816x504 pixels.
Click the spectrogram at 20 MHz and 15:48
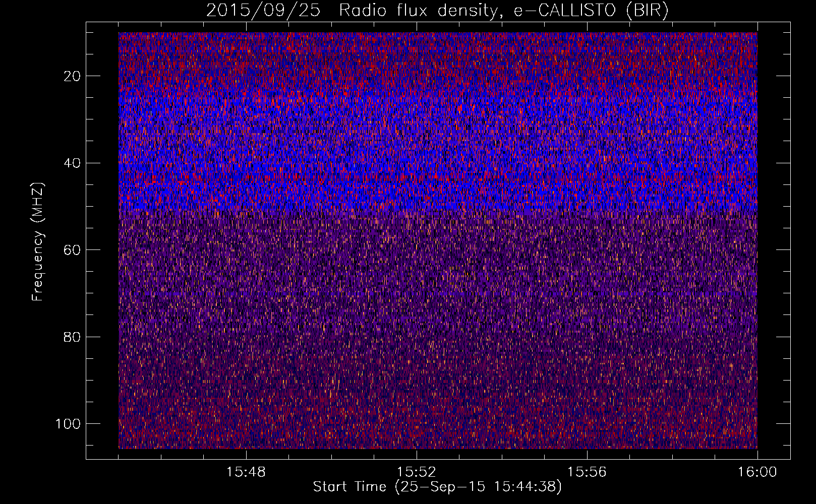click(x=246, y=76)
